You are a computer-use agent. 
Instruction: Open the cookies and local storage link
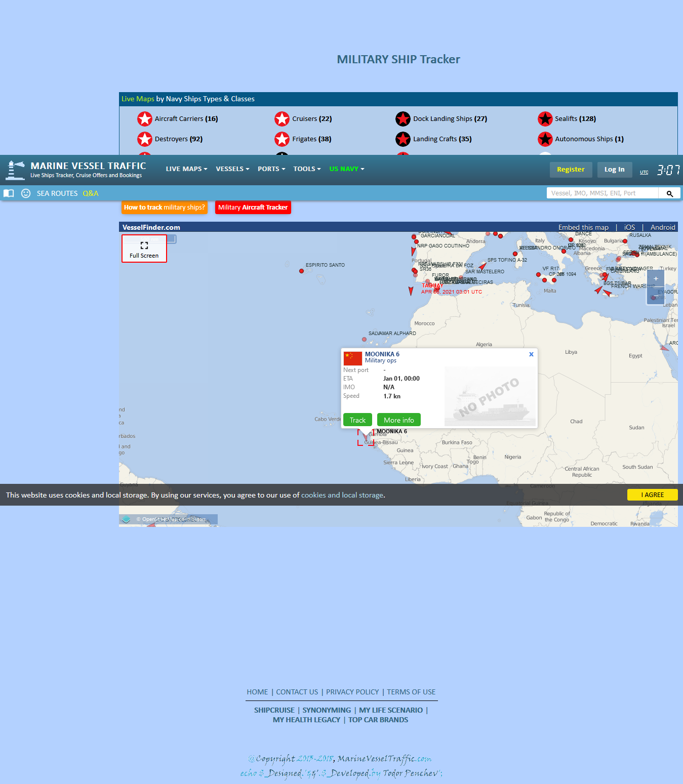pos(342,495)
